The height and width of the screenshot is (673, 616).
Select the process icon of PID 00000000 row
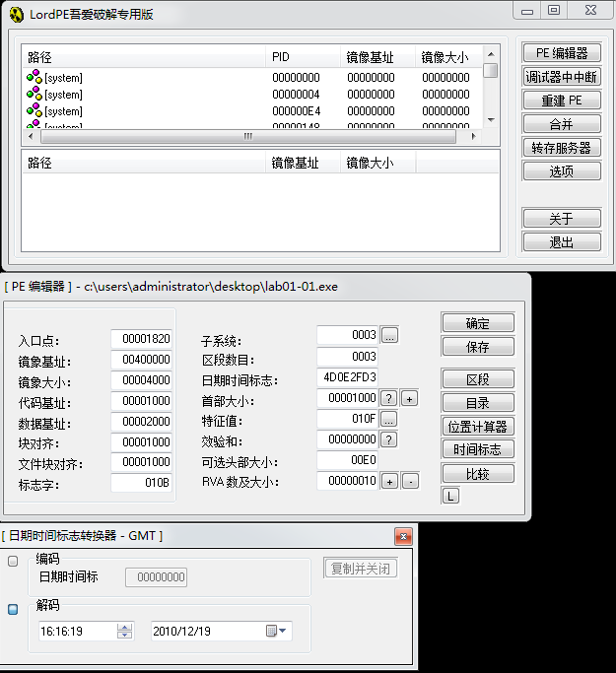(34, 77)
